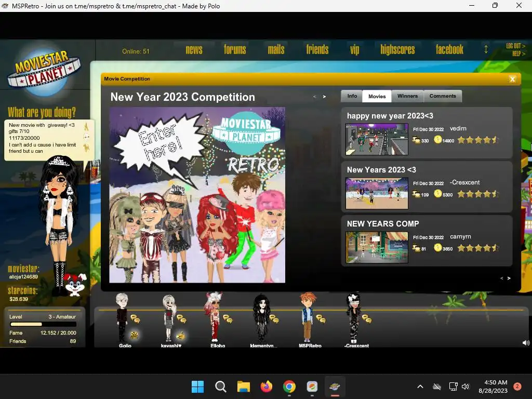Open chat bubble next to Elloho
The image size is (532, 399).
[228, 319]
